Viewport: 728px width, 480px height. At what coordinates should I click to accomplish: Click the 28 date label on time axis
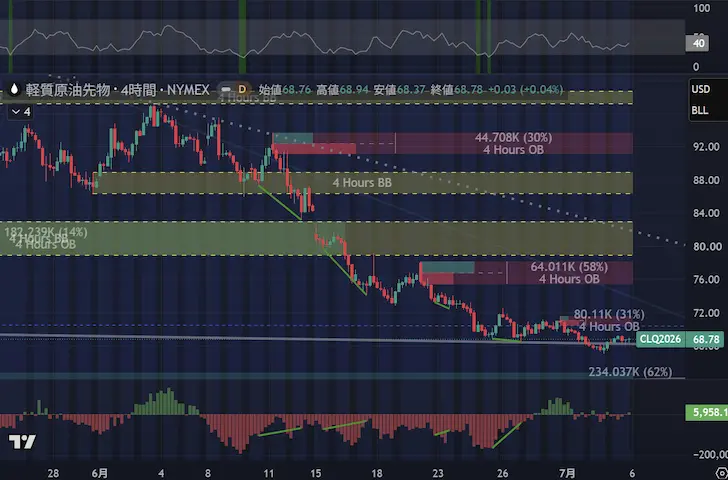[x=53, y=473]
